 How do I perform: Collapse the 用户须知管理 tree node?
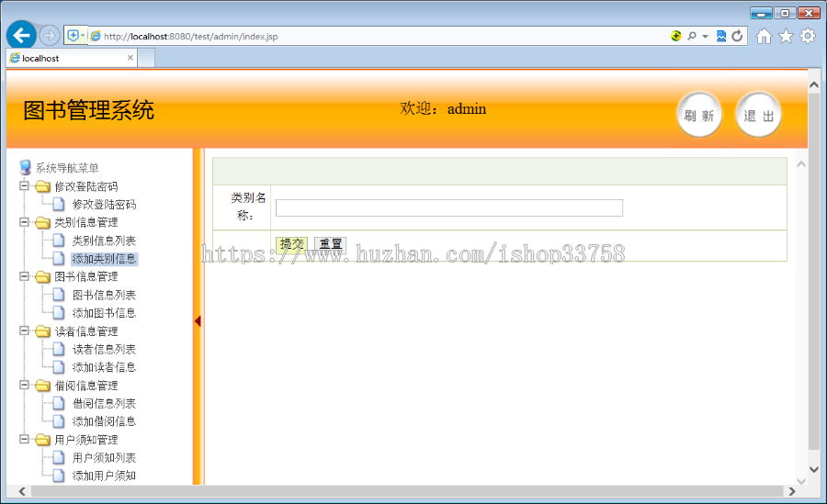pyautogui.click(x=24, y=439)
